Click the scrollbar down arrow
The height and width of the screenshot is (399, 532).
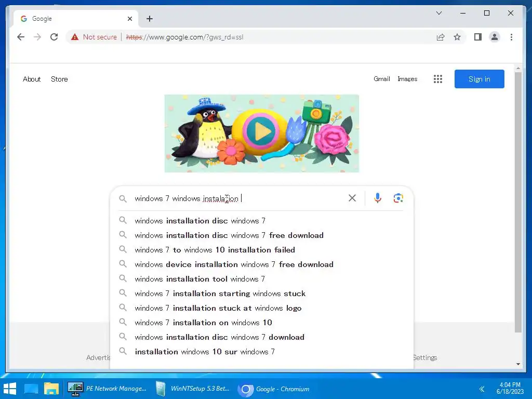click(x=518, y=364)
